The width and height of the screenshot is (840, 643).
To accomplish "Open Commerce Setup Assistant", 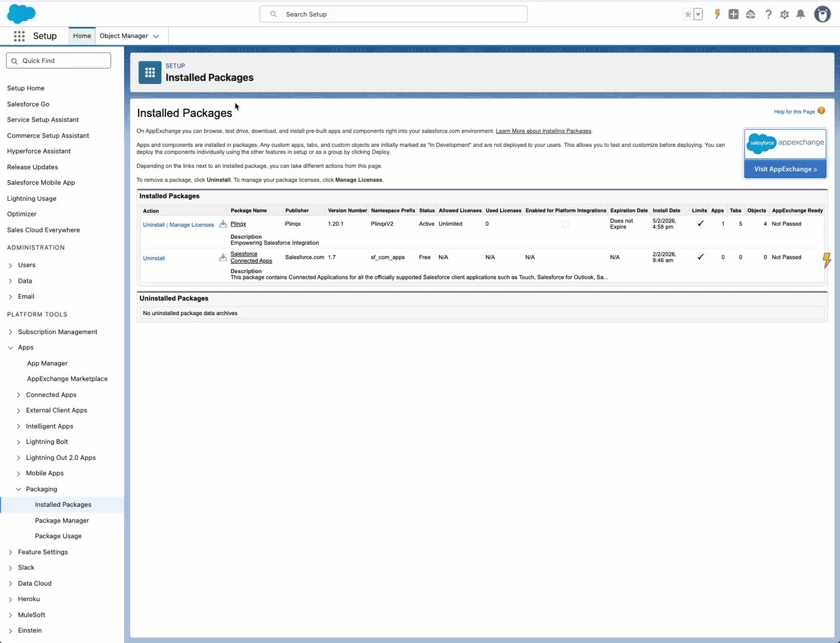I will 48,135.
